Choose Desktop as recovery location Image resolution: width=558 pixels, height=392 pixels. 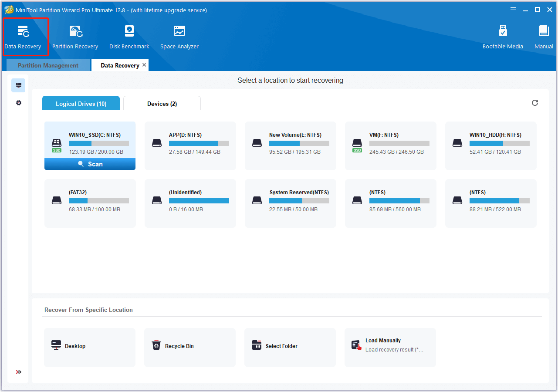(x=90, y=348)
